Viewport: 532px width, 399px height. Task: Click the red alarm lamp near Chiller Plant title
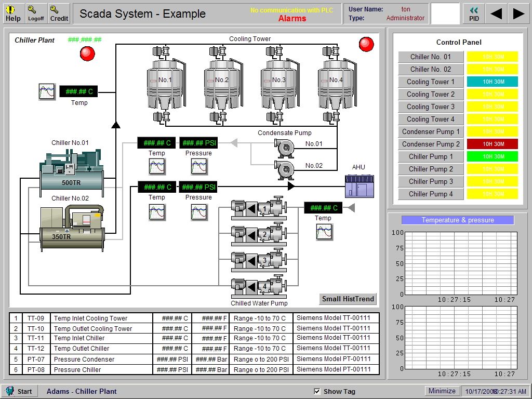pyautogui.click(x=87, y=54)
